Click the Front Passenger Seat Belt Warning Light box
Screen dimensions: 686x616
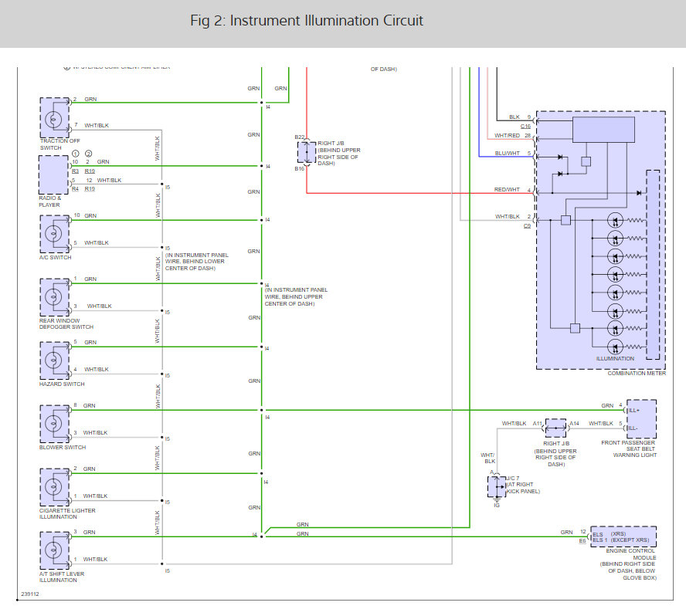click(641, 419)
